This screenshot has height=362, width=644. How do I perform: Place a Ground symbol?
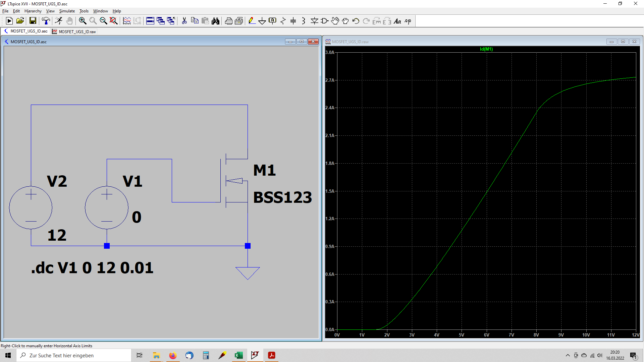point(262,21)
